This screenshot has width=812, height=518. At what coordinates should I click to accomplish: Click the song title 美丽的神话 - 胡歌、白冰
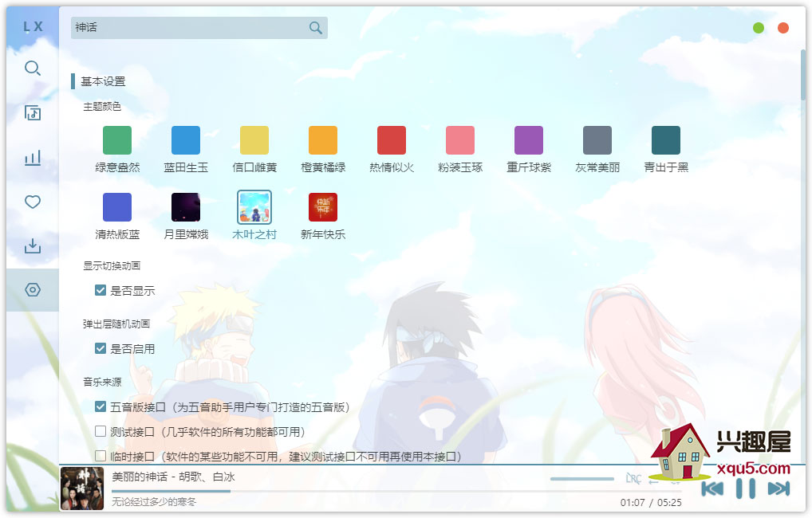click(173, 477)
